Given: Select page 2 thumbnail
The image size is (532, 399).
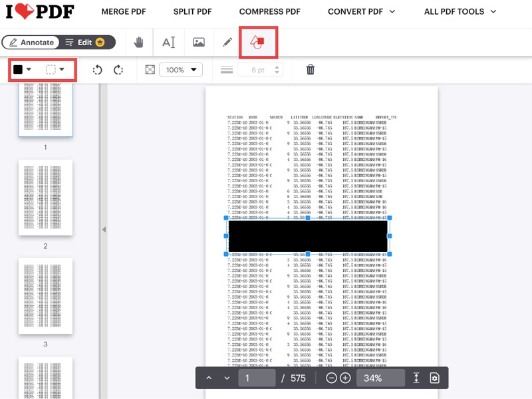Looking at the screenshot, I should pos(45,198).
